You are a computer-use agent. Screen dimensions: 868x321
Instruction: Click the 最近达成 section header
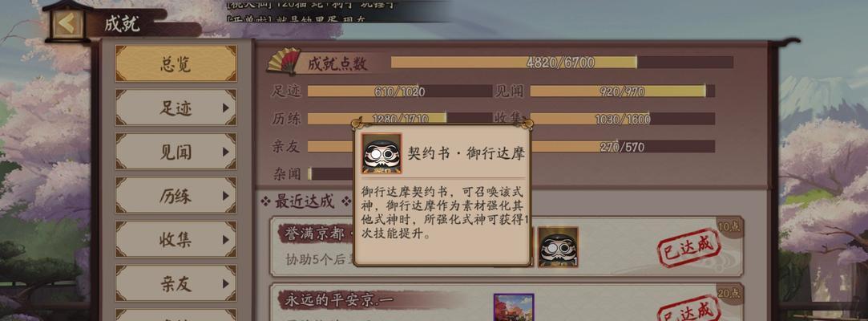[x=305, y=201]
